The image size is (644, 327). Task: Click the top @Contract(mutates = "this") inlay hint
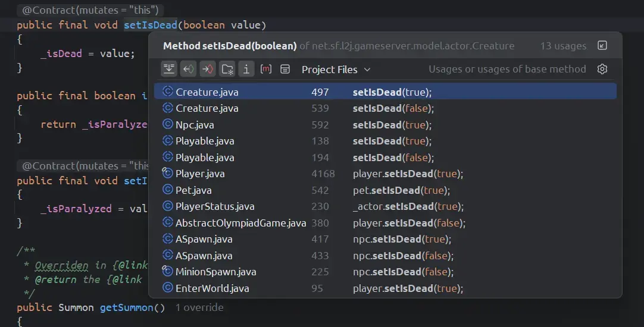pos(90,10)
